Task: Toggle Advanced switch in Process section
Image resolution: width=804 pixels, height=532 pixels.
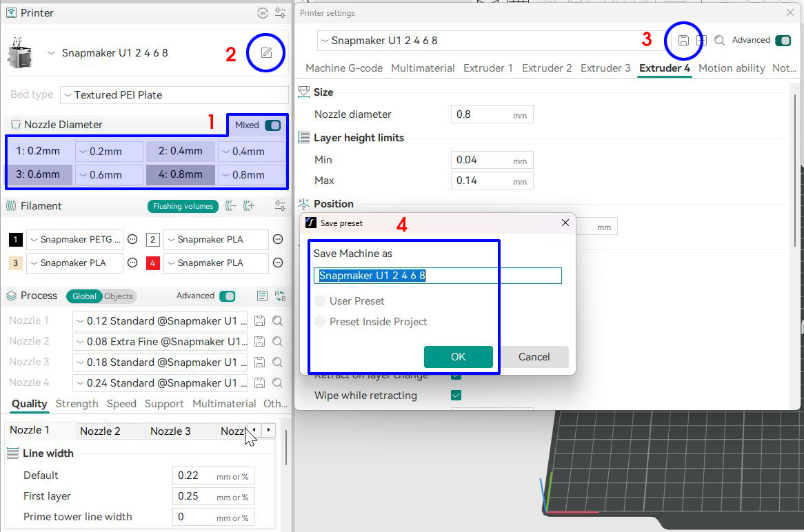Action: point(227,296)
